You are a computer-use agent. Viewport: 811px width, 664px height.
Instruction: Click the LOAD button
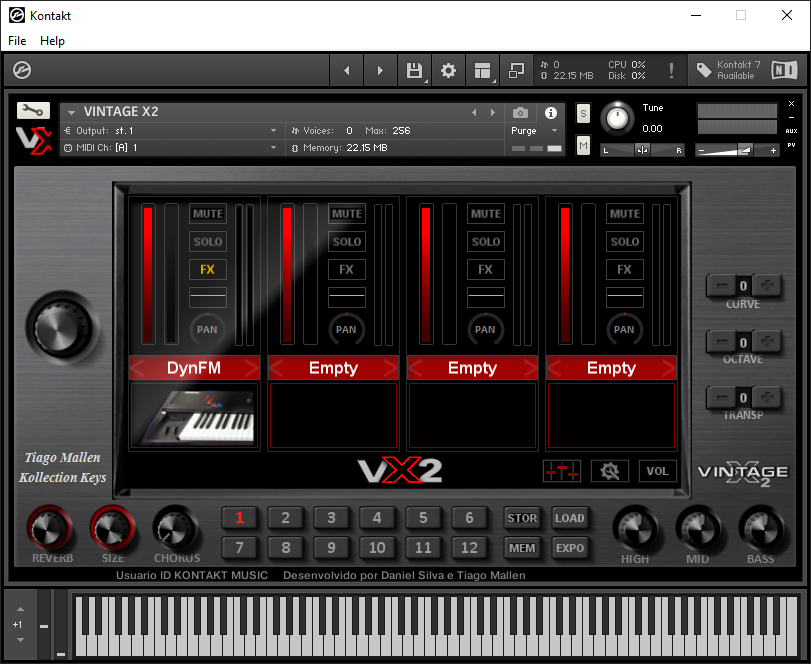pos(570,518)
